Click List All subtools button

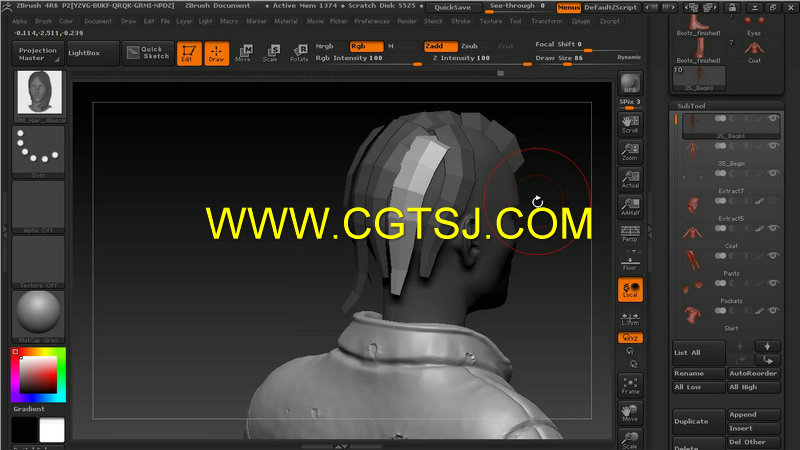pyautogui.click(x=698, y=353)
